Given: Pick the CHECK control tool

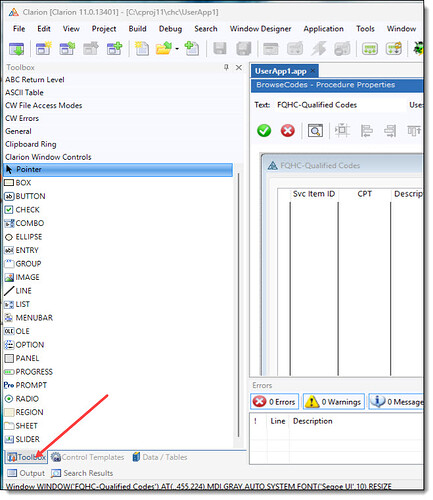Looking at the screenshot, I should click(x=22, y=210).
